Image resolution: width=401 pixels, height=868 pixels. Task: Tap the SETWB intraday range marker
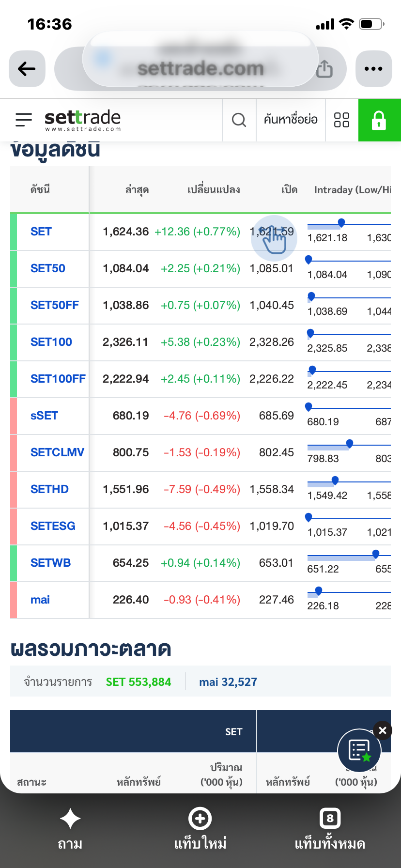tap(376, 554)
